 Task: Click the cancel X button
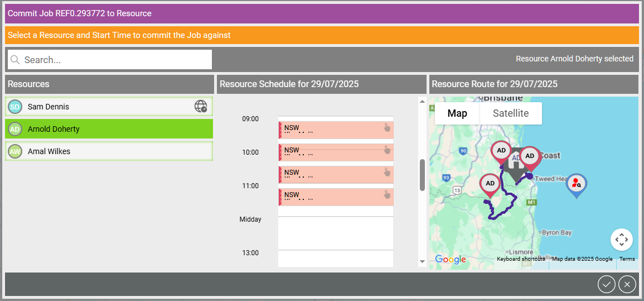coord(627,284)
